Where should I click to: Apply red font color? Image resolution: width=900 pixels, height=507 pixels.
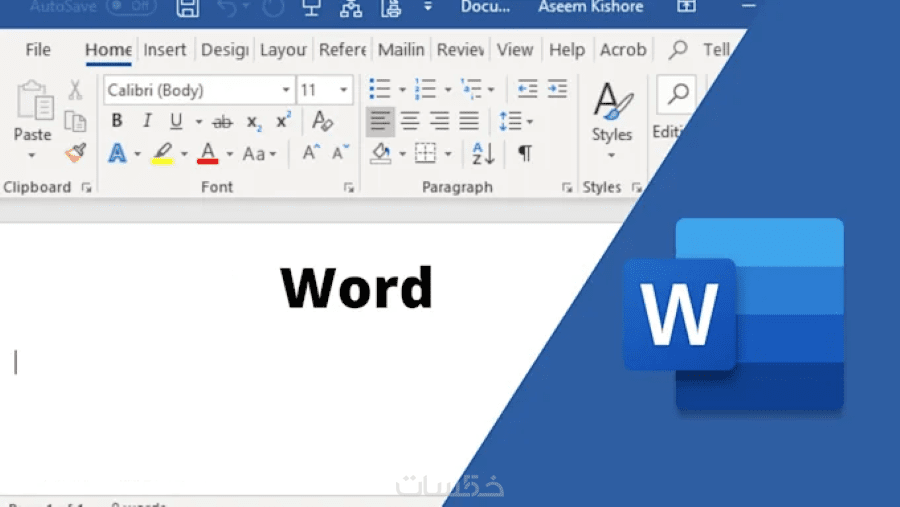[208, 153]
